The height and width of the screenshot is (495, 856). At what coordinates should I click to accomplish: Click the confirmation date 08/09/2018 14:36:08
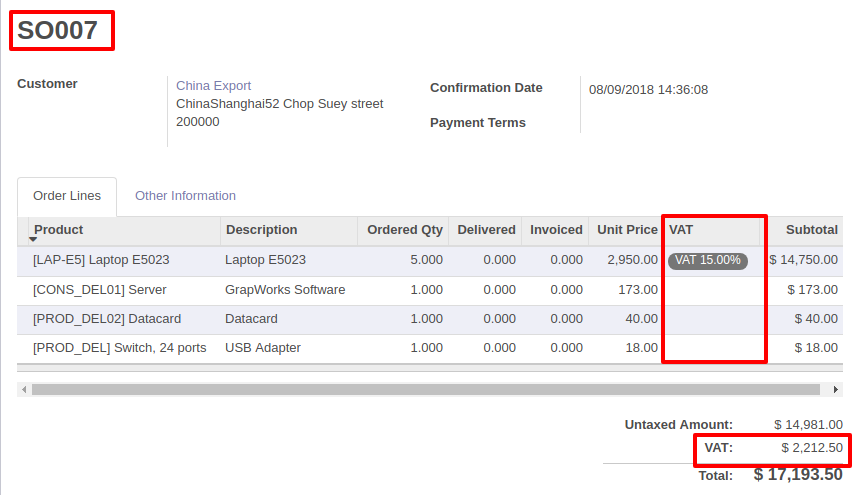coord(648,90)
